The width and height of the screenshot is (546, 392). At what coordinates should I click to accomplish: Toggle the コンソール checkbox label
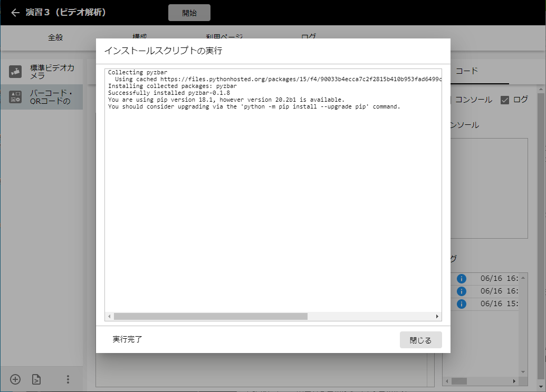coord(474,100)
